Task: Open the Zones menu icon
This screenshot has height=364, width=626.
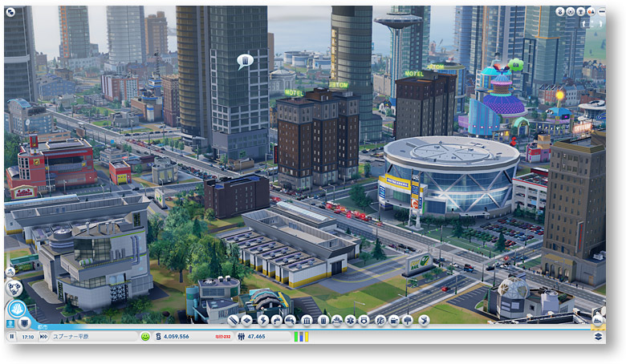Action: click(247, 321)
